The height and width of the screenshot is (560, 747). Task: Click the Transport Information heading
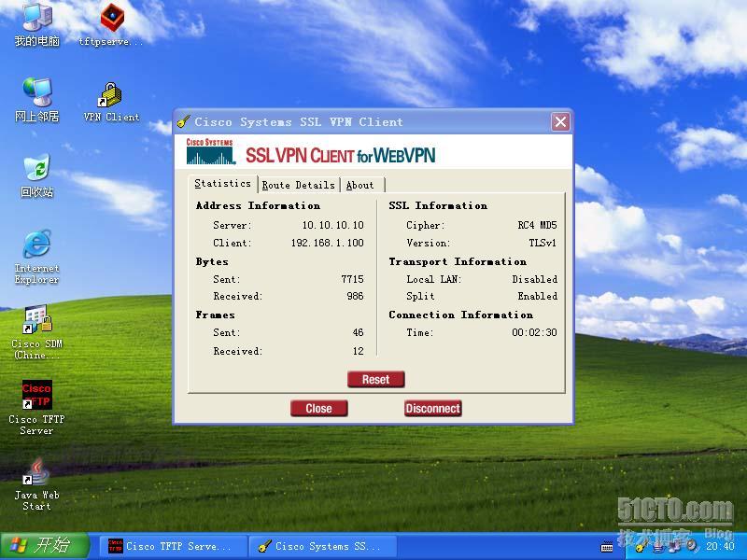click(458, 261)
